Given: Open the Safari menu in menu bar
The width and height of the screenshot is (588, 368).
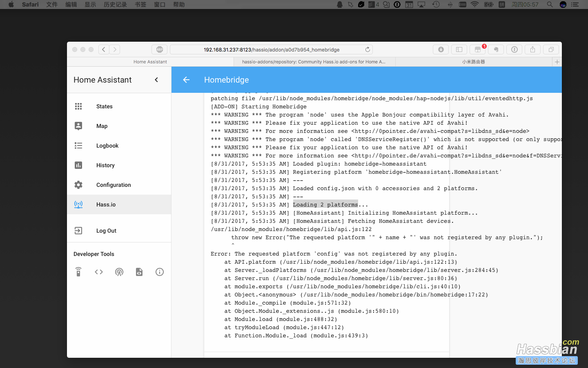Looking at the screenshot, I should 30,4.
